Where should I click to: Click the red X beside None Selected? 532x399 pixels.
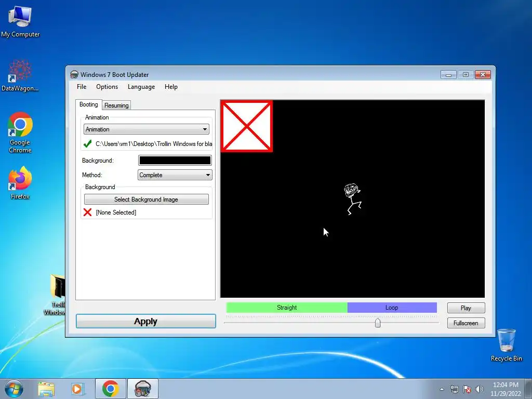[87, 212]
